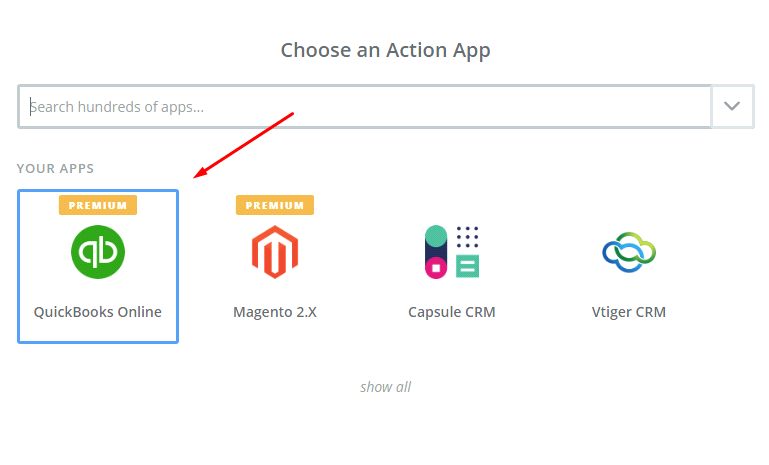
Task: Choose the Capsule CRM logo icon
Action: [x=452, y=252]
